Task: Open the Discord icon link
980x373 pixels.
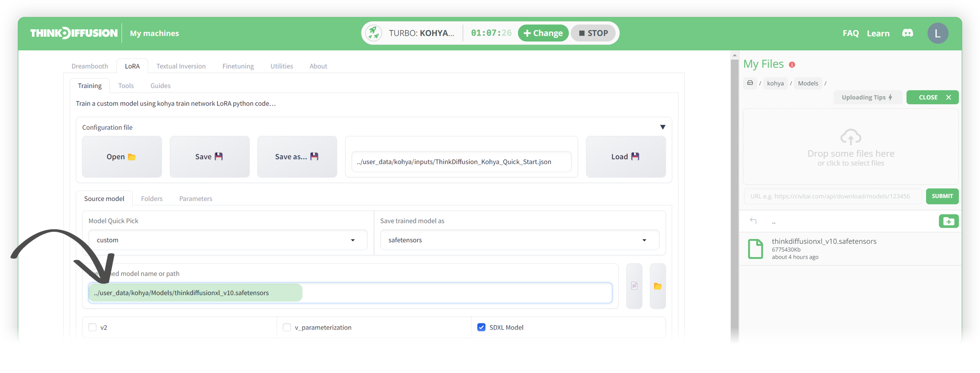Action: tap(908, 33)
